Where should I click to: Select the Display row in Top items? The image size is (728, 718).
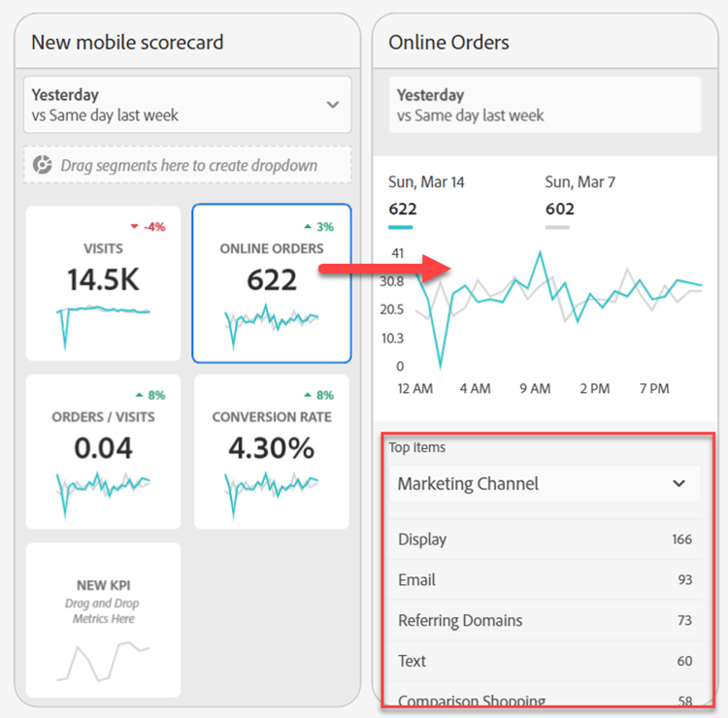[x=546, y=539]
